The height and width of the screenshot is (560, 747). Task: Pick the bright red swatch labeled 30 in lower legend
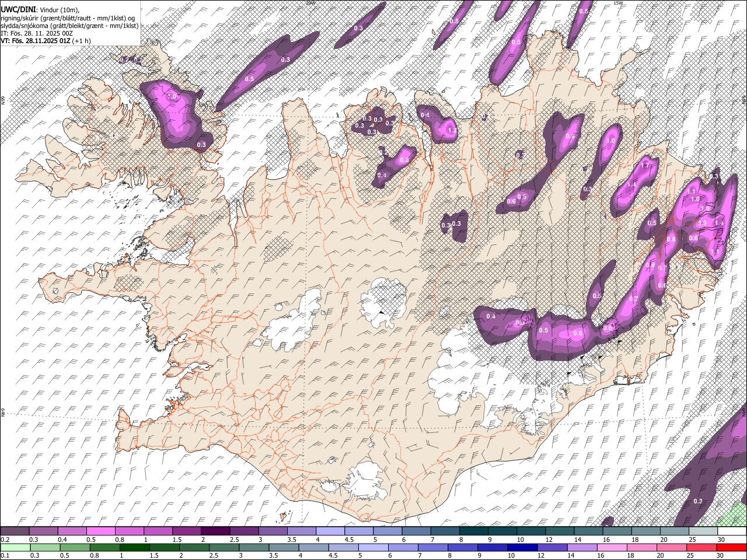(732, 548)
